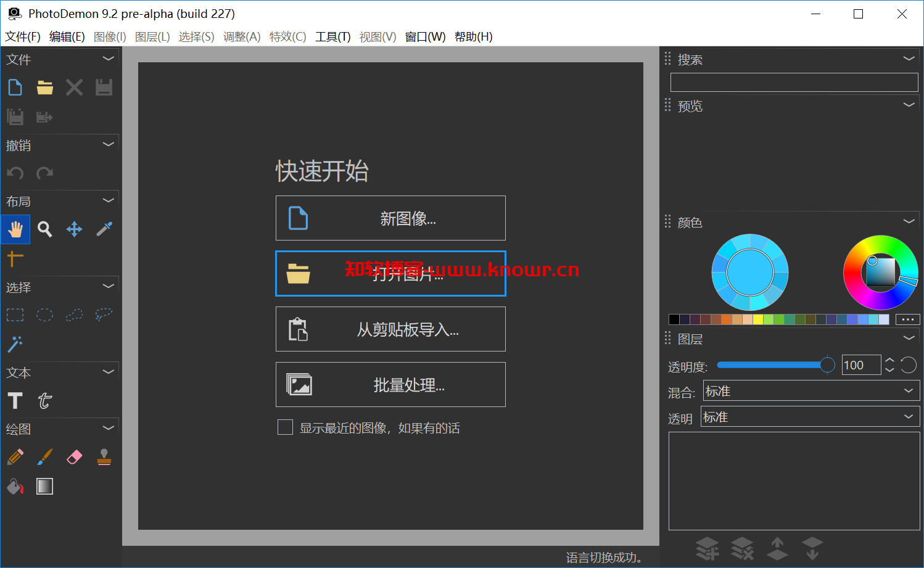
Task: Open the 混合 blend mode dropdown
Action: tap(812, 390)
